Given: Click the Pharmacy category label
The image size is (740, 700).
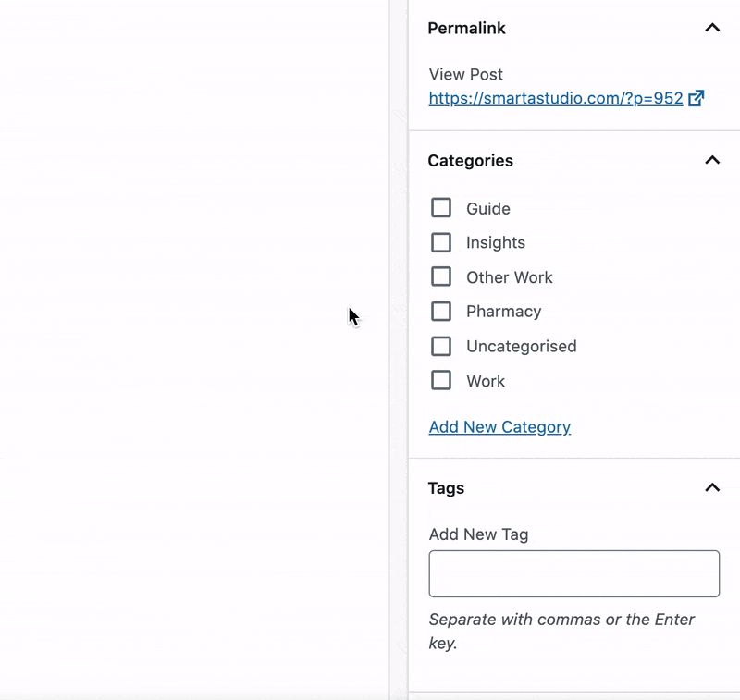Looking at the screenshot, I should (503, 312).
